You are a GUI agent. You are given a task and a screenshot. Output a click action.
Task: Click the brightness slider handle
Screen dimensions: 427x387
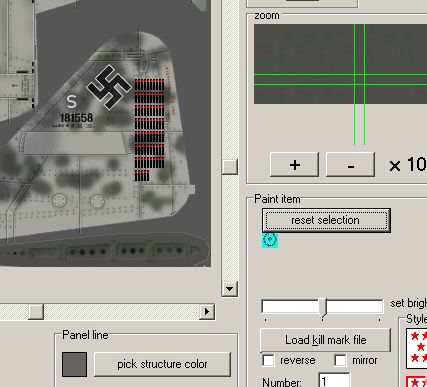click(x=323, y=307)
